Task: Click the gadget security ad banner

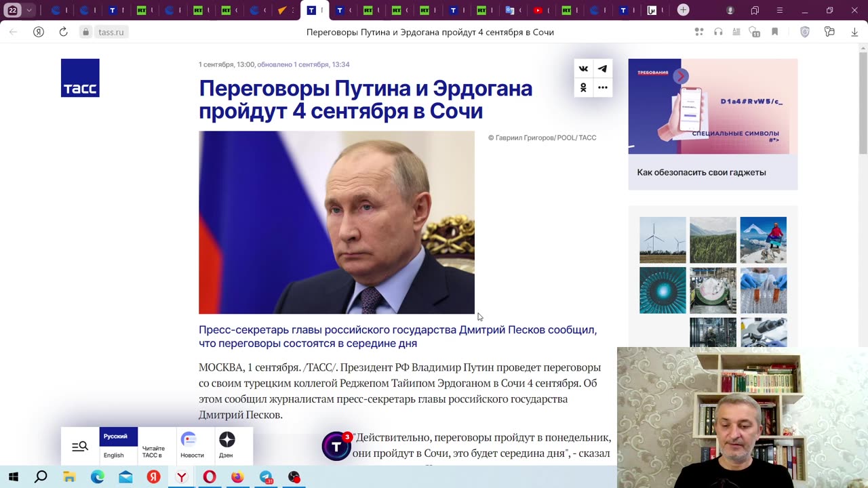Action: point(713,106)
